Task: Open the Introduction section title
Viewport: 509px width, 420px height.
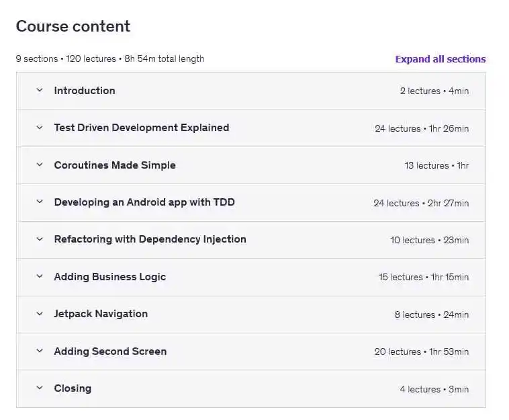Action: (x=85, y=91)
